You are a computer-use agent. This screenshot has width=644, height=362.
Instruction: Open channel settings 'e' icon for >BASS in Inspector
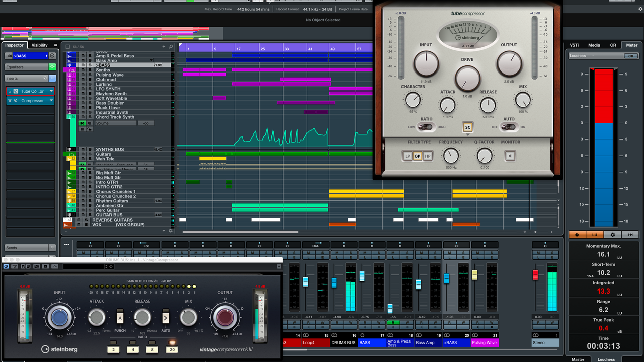pos(52,56)
